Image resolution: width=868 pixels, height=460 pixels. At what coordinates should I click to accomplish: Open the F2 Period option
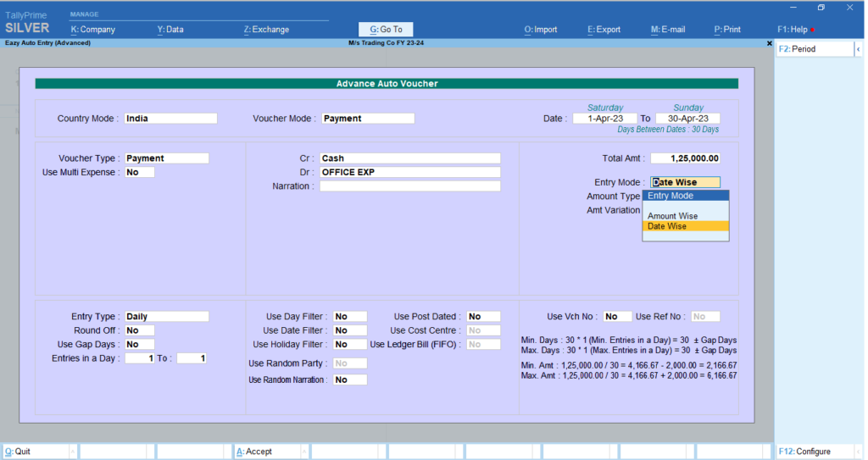(814, 49)
